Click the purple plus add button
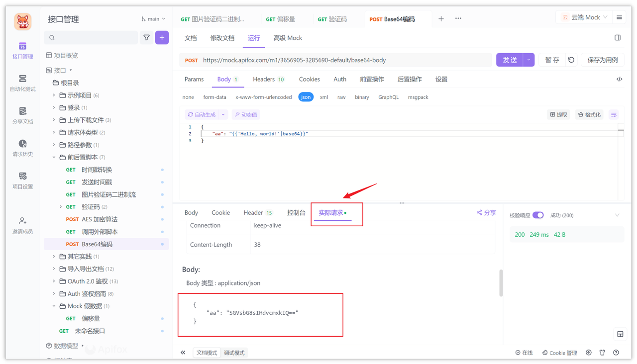The image size is (637, 364). click(162, 38)
